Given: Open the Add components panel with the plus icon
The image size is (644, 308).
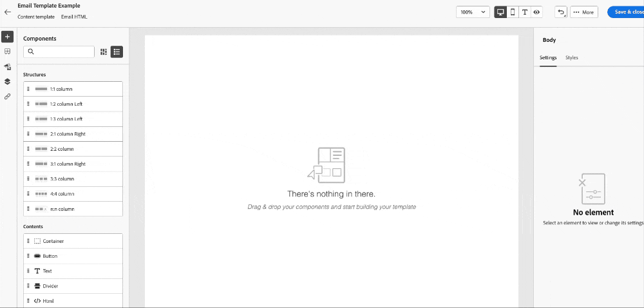Looking at the screenshot, I should tap(7, 37).
